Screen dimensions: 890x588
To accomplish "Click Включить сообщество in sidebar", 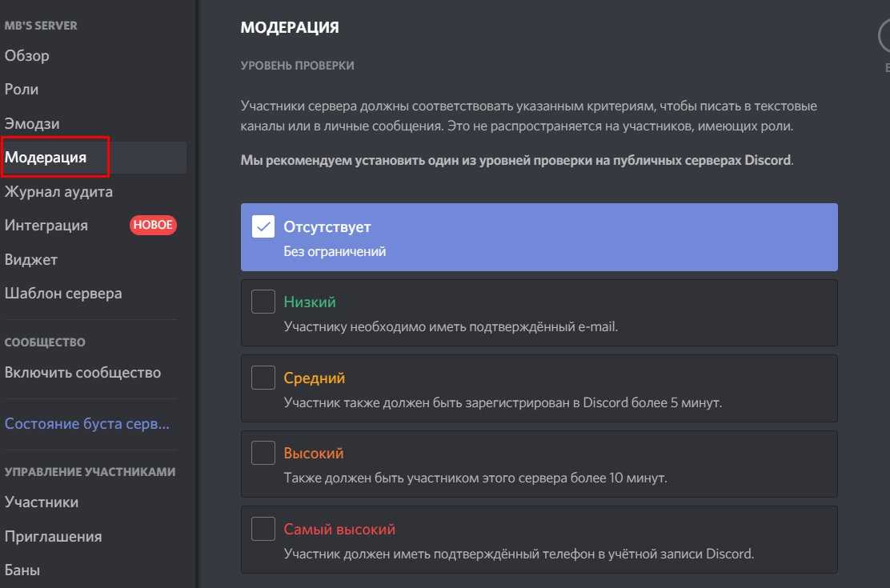I will [82, 373].
